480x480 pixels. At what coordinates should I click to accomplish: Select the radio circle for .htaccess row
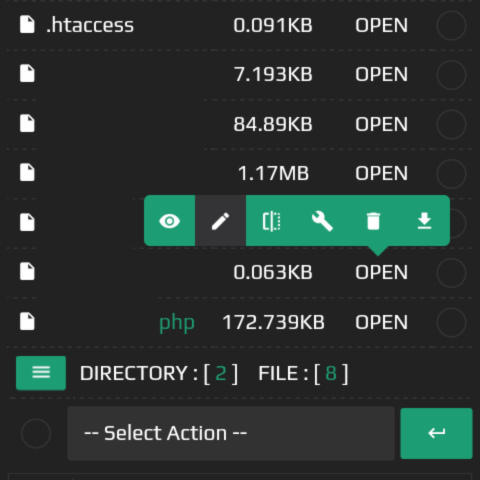pos(451,25)
